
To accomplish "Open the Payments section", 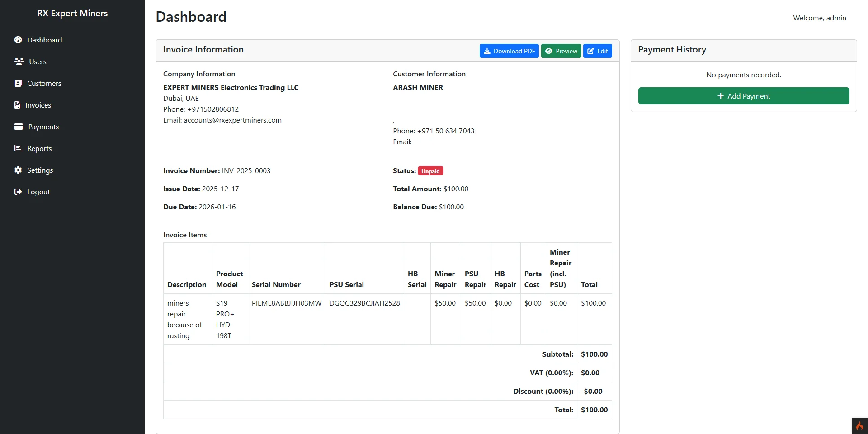I will [72, 127].
